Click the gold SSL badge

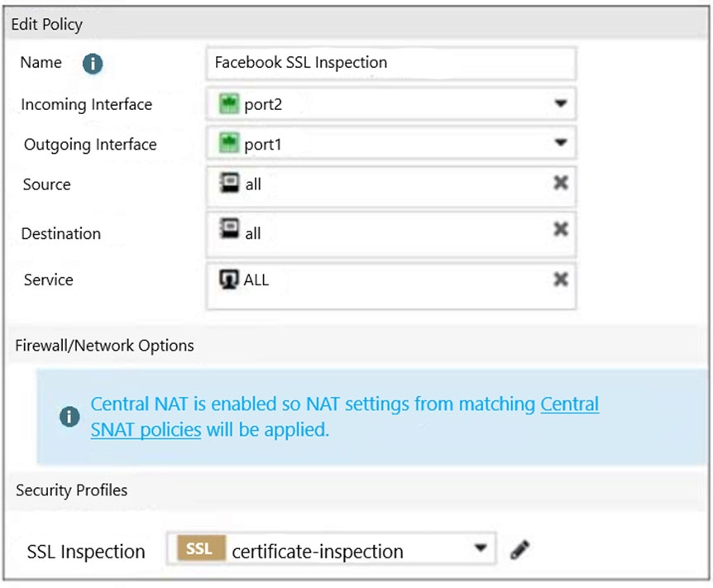pyautogui.click(x=200, y=548)
